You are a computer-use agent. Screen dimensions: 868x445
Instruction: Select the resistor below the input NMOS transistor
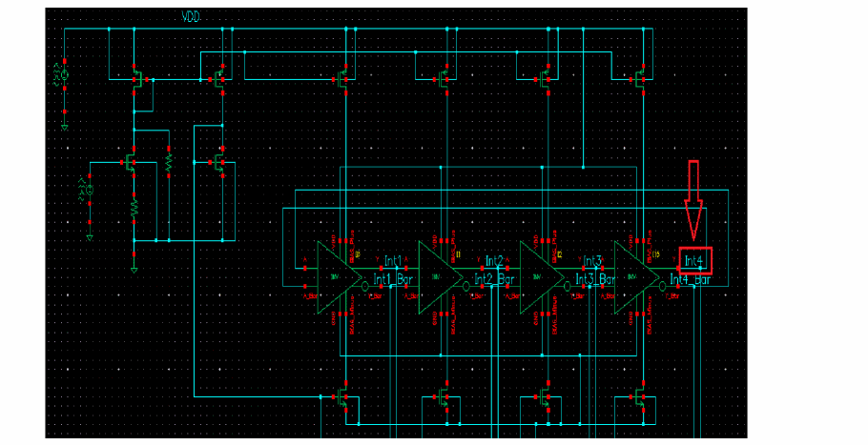(134, 208)
